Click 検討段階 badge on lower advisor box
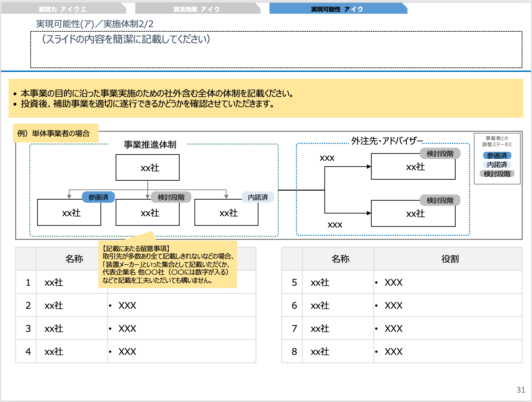532x402 pixels. tap(440, 200)
